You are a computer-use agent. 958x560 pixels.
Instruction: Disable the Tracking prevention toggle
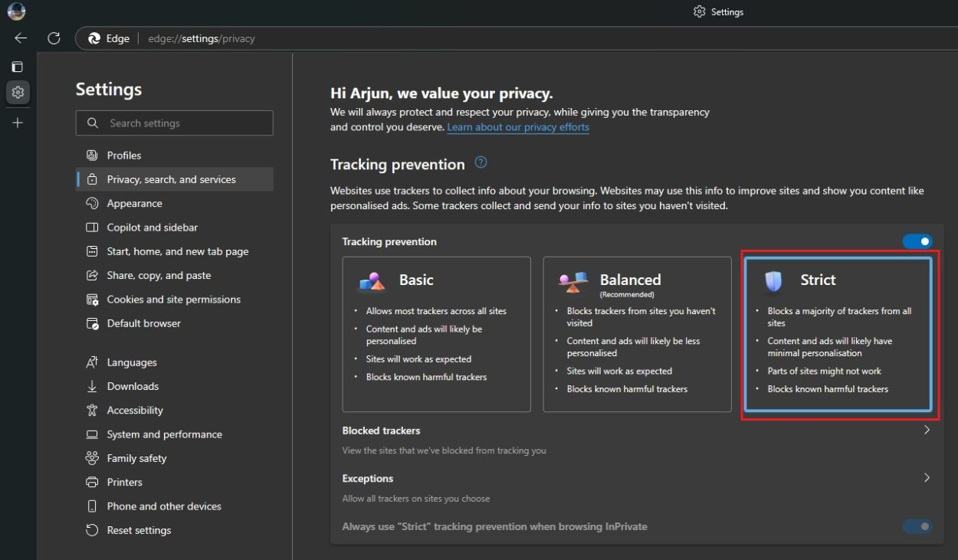(x=917, y=241)
